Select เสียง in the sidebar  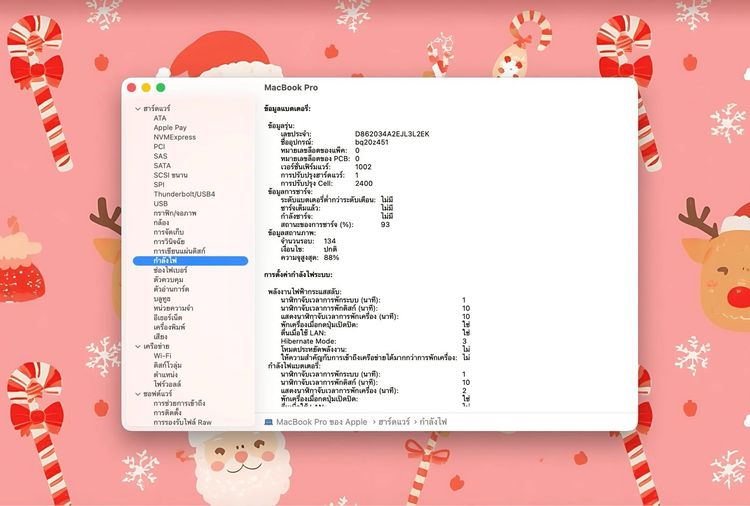[160, 337]
